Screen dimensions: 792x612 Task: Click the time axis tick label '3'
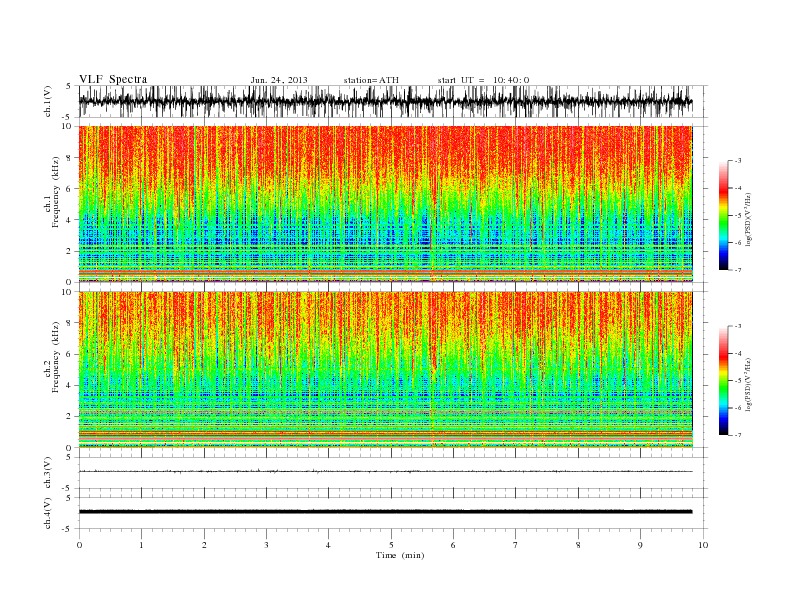tap(266, 545)
